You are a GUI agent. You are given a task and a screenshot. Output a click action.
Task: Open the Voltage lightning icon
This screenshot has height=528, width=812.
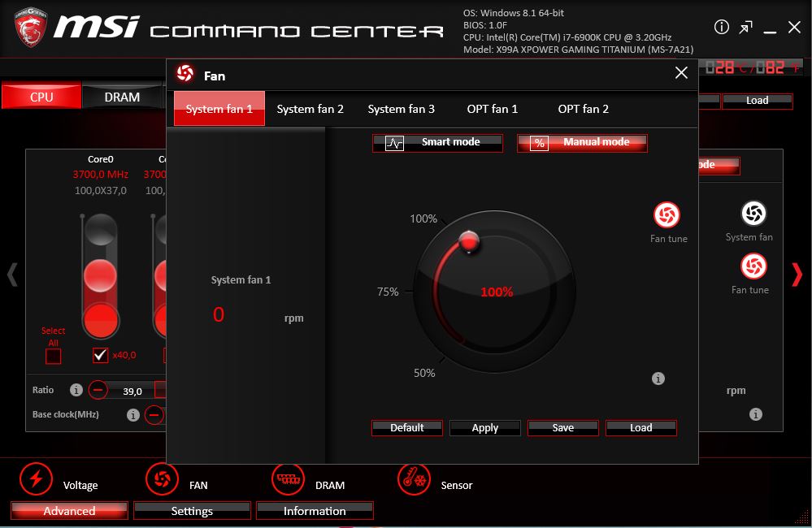tap(36, 478)
